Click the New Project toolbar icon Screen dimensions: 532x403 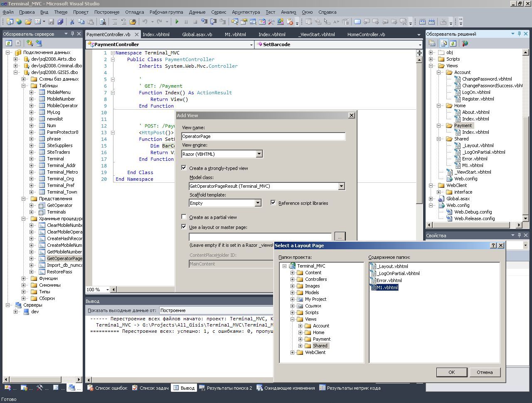(10, 22)
